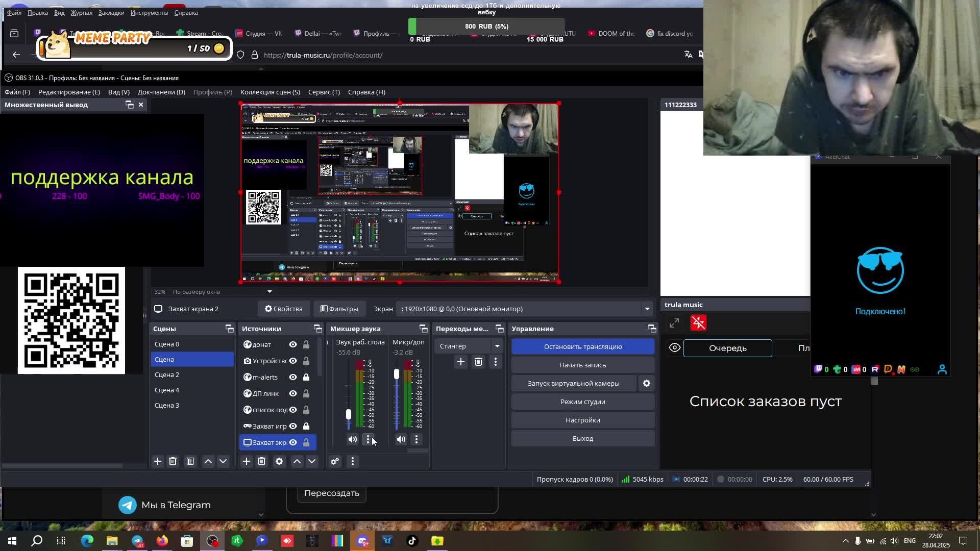Viewport: 980px width, 551px height.
Task: Add a new source with plus icon
Action: (x=246, y=461)
